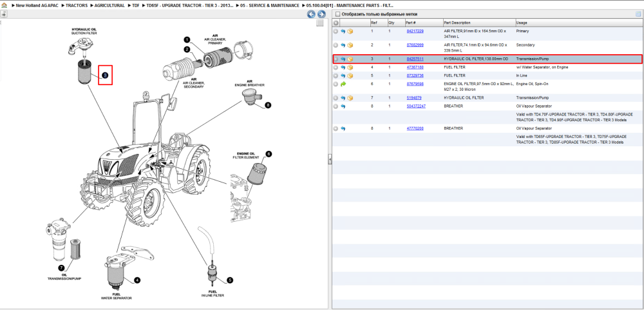
Task: Click the box icon for part 87329736
Action: (350, 75)
